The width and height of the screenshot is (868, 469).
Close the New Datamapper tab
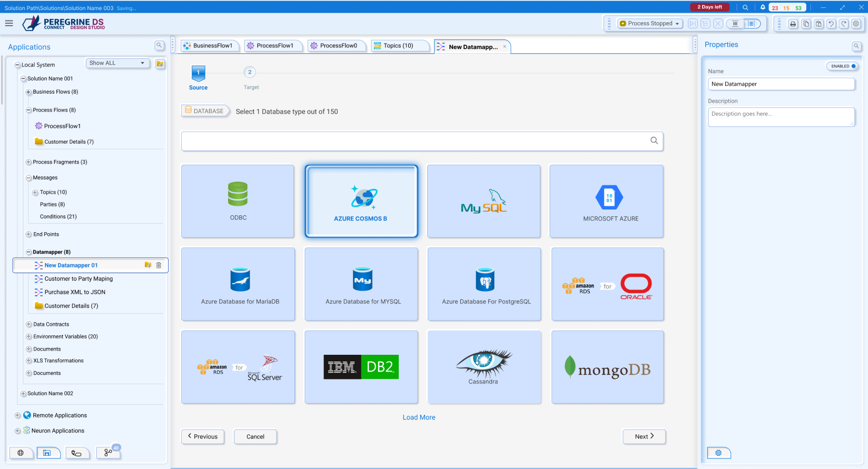[x=505, y=46]
